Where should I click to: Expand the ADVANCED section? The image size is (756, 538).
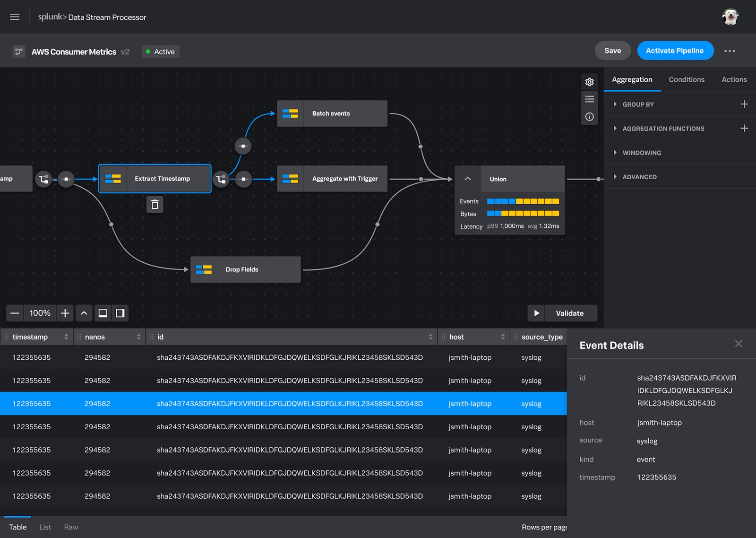point(615,176)
